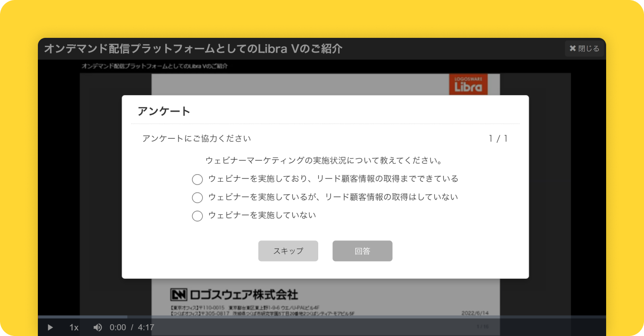Submit the survey with 回答 button
The width and height of the screenshot is (644, 336).
point(362,251)
